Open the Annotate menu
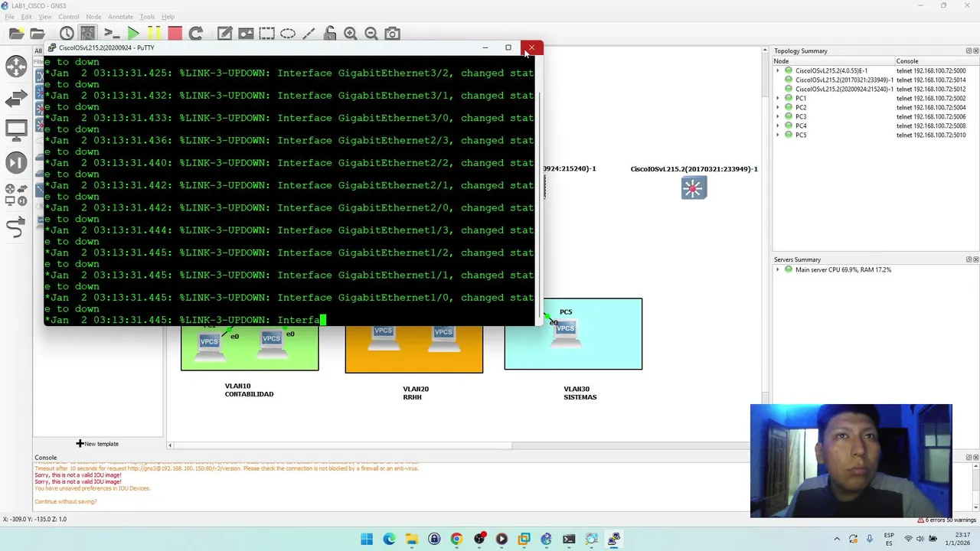This screenshot has height=551, width=980. 119,17
